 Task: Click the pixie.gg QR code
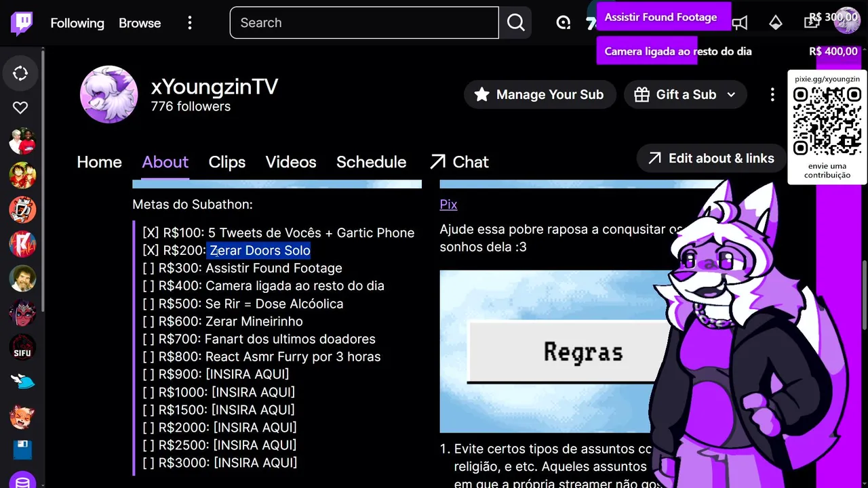click(x=827, y=121)
